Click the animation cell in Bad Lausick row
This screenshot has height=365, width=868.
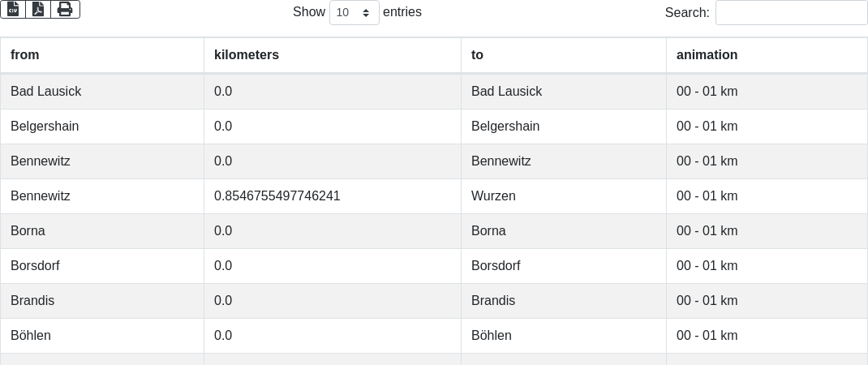(x=707, y=92)
